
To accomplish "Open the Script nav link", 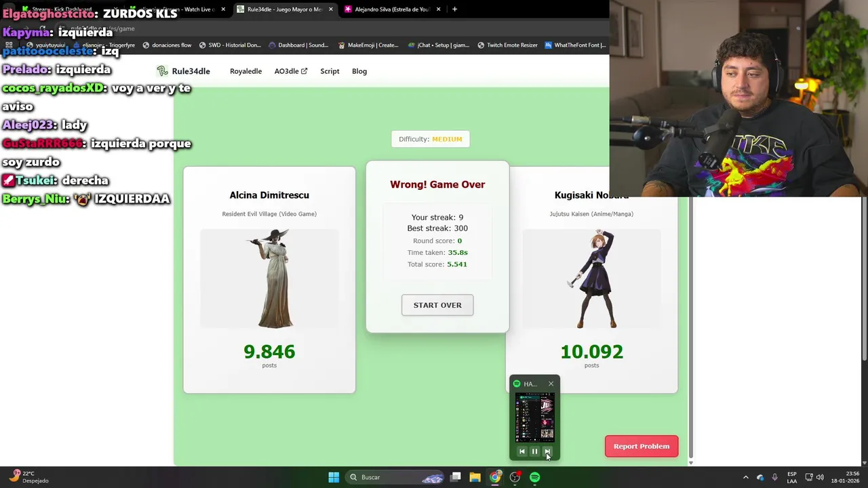I will pos(330,71).
